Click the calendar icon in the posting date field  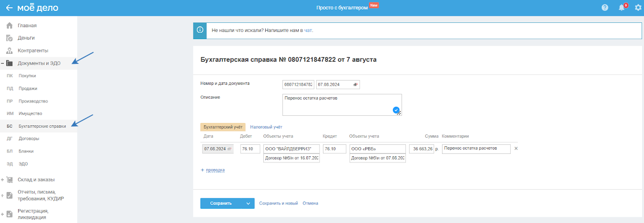[230, 149]
